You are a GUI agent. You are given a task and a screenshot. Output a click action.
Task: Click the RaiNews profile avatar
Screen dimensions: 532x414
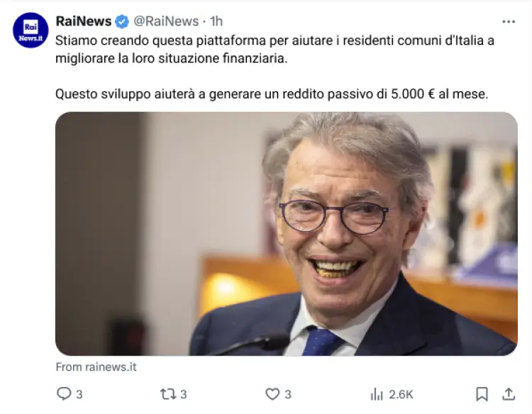tap(31, 30)
